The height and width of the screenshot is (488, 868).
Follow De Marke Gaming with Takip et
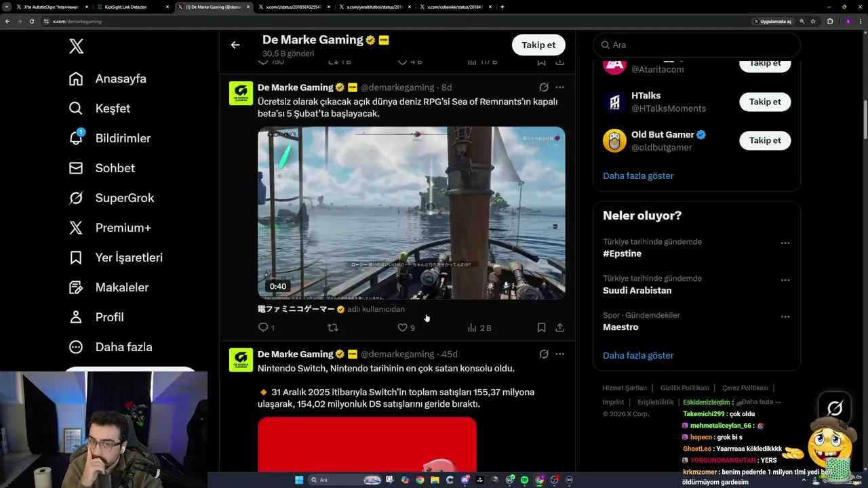[538, 45]
